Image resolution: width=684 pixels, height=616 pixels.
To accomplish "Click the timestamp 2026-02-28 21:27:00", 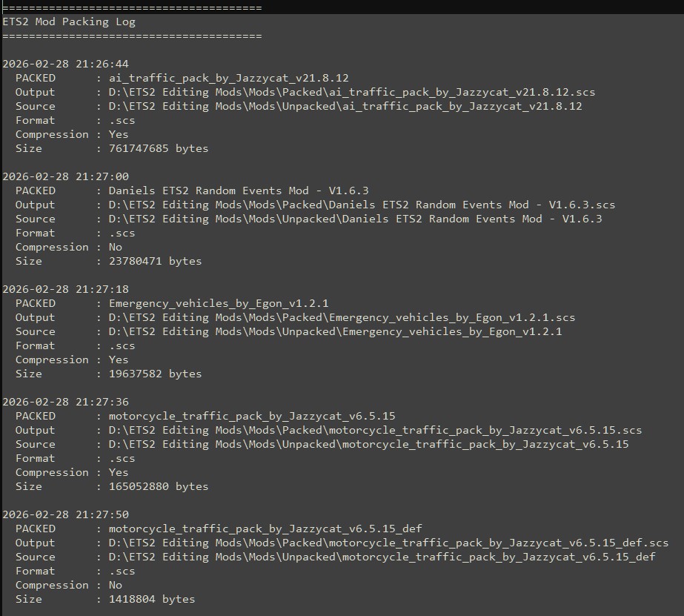I will pos(65,176).
